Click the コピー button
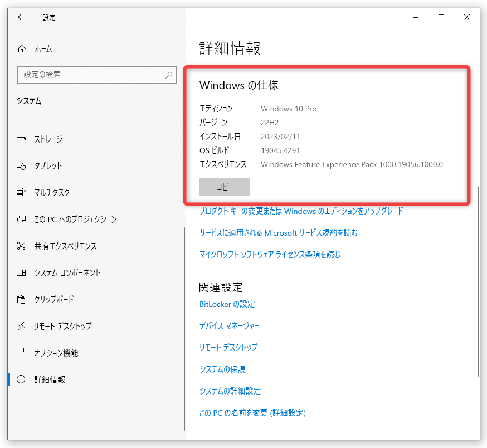Image resolution: width=487 pixels, height=448 pixels. (224, 187)
